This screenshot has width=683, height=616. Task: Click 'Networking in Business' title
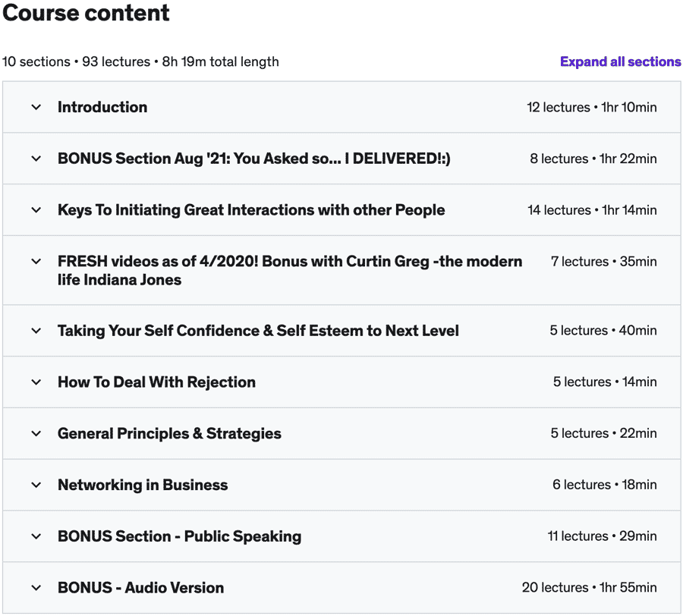pos(143,485)
